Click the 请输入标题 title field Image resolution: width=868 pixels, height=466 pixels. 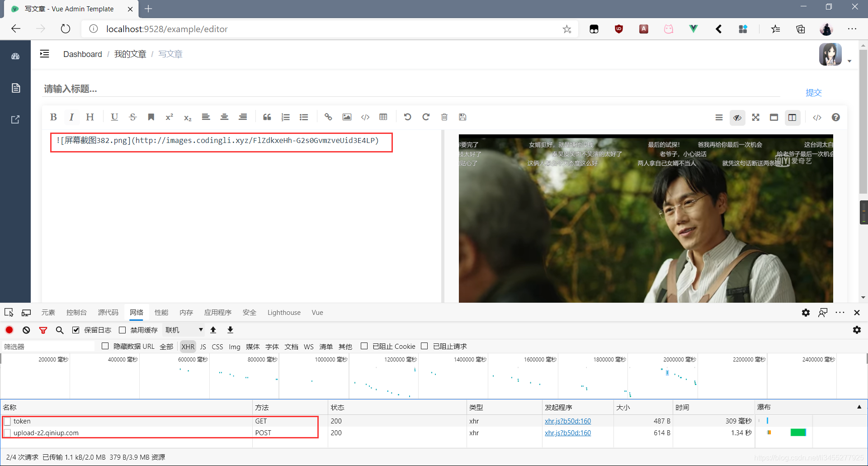(411, 89)
